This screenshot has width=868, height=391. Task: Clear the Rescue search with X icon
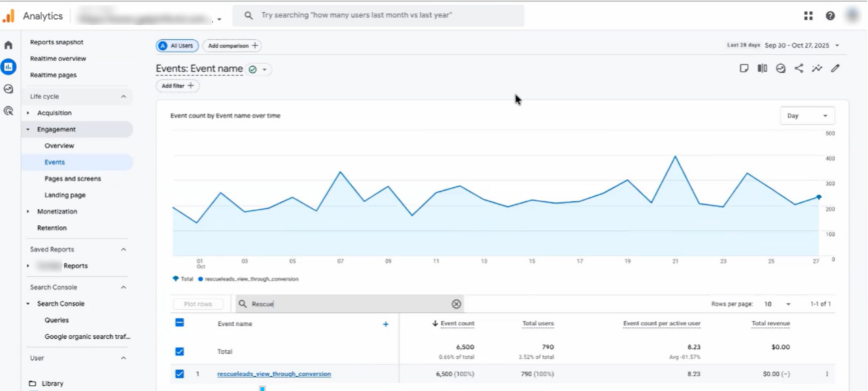click(x=456, y=304)
